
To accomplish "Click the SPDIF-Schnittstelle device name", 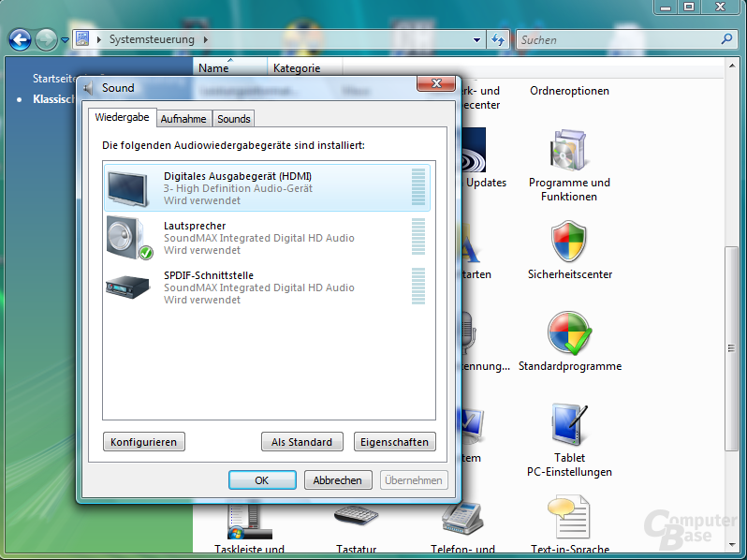I will point(209,275).
